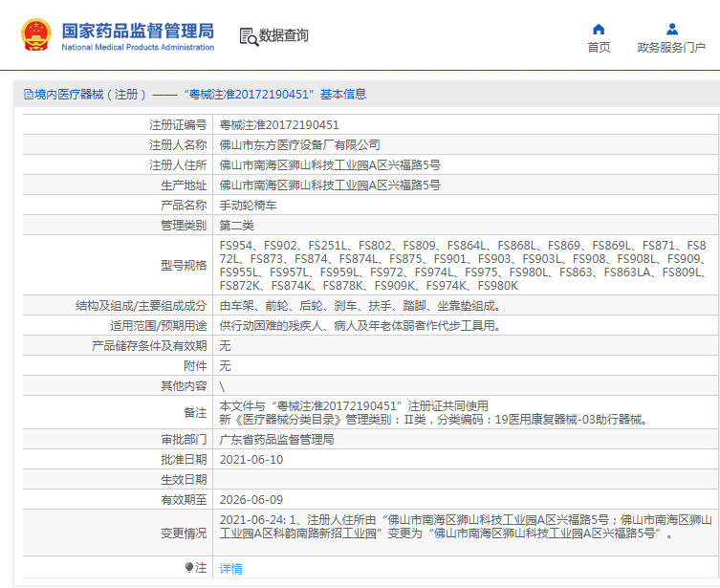The width and height of the screenshot is (720, 588).
Task: Click 由车架、前轮、后轮 structure description
Action: [x=360, y=306]
